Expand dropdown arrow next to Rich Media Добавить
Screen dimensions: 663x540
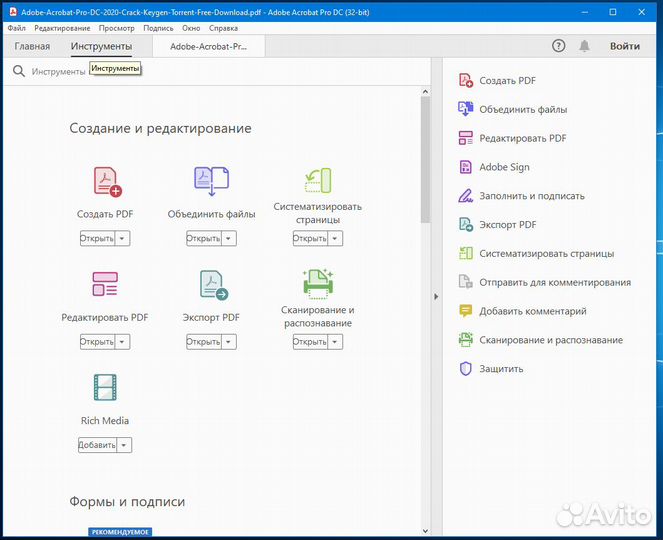(x=124, y=445)
